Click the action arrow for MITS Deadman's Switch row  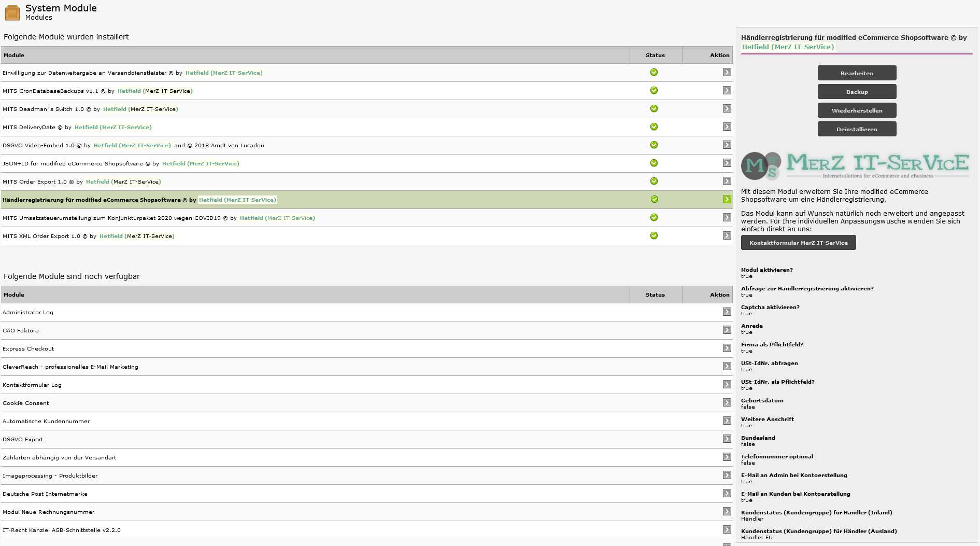[x=727, y=109]
